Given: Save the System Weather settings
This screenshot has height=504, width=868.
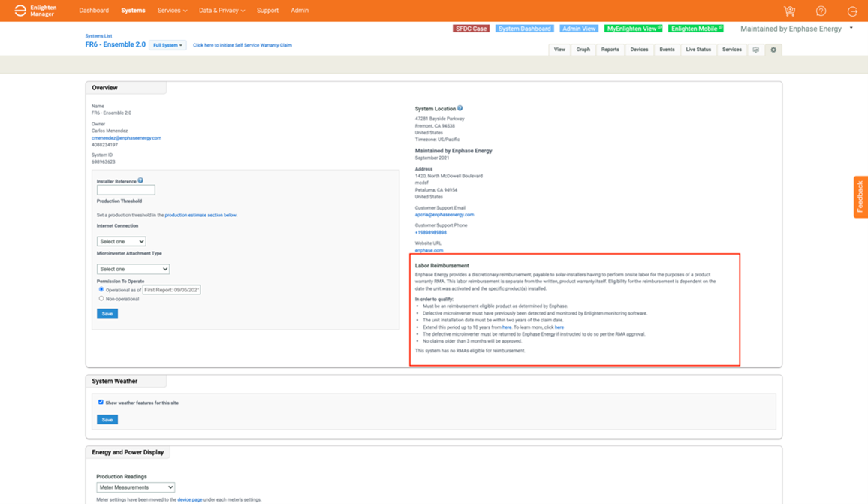Looking at the screenshot, I should (107, 420).
